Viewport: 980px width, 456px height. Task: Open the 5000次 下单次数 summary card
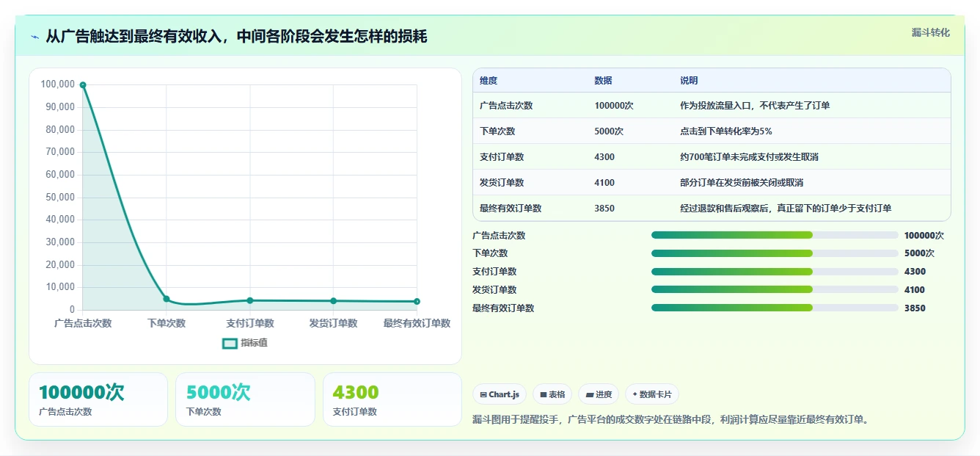pos(245,399)
